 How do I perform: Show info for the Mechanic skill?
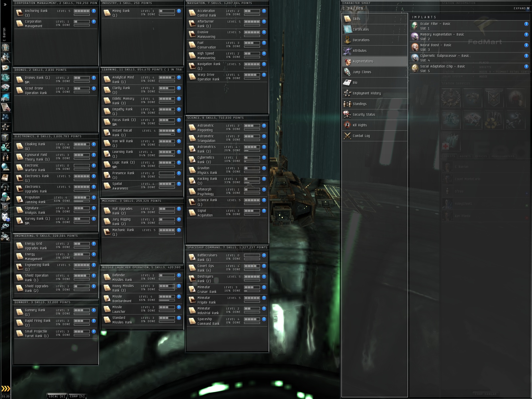[179, 230]
